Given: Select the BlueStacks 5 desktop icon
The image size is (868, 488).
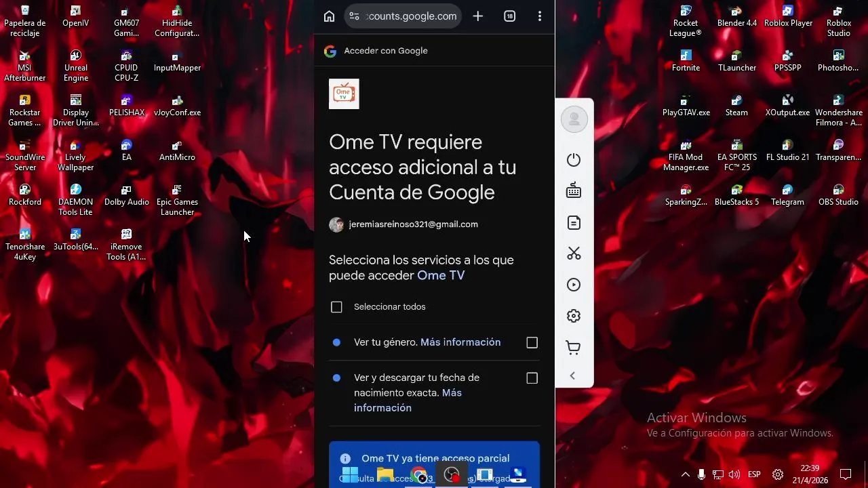Looking at the screenshot, I should pyautogui.click(x=736, y=195).
